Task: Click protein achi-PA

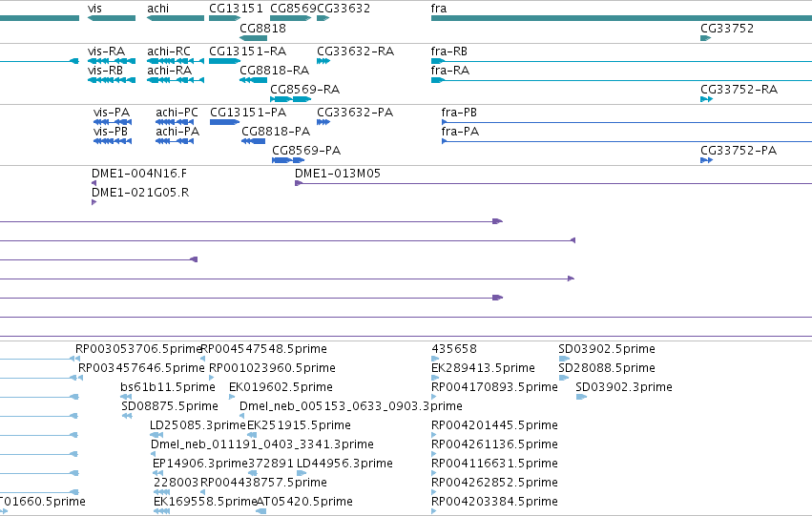Action: pyautogui.click(x=175, y=141)
